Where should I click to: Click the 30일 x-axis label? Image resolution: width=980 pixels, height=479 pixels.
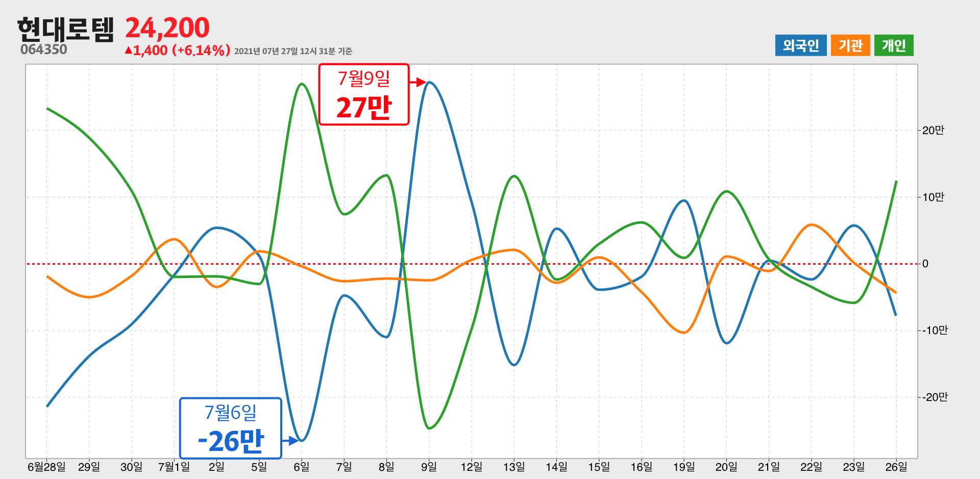point(131,467)
